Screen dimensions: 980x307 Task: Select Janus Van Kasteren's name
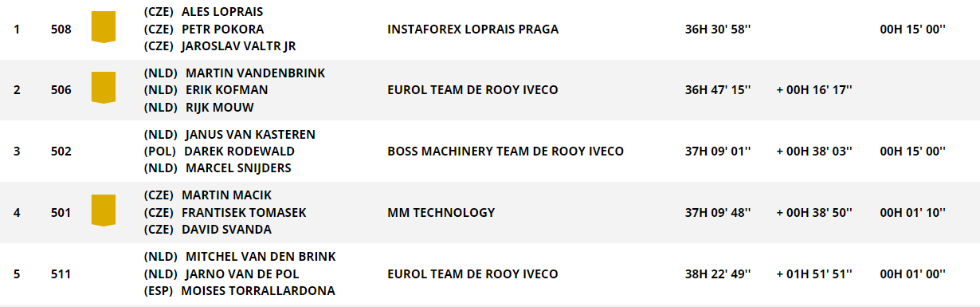click(250, 135)
